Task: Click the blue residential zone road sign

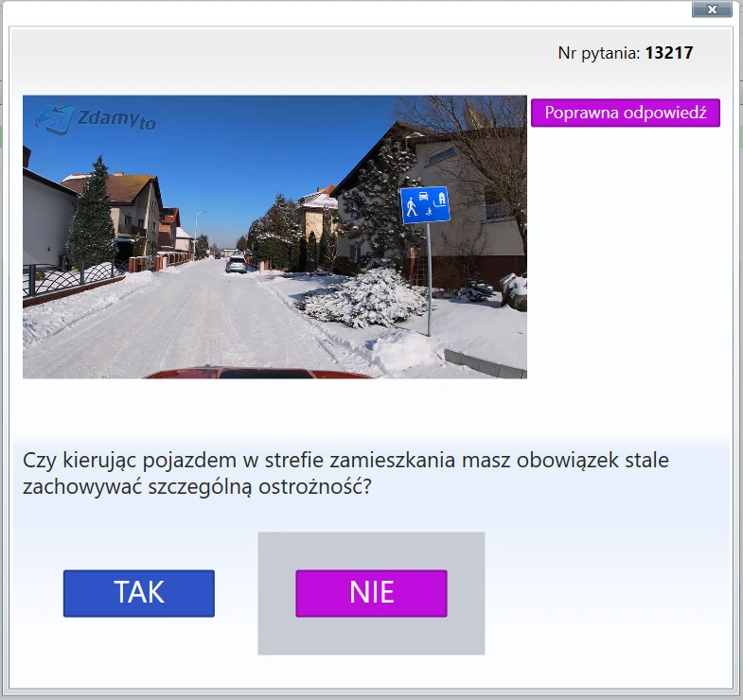Action: coord(424,204)
